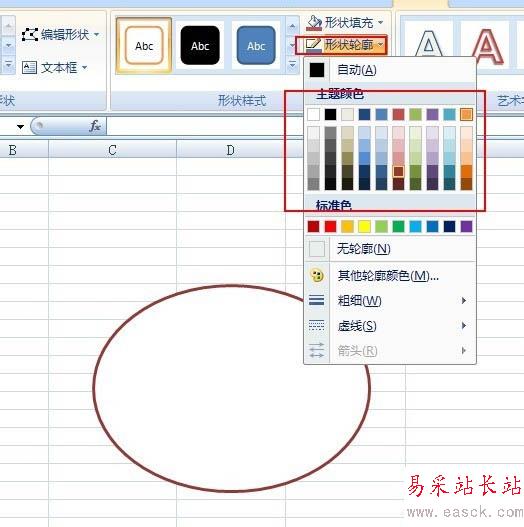Open More Outline Colors (其他轮廓颜色)
Viewport: 524px width, 527px height.
click(390, 276)
